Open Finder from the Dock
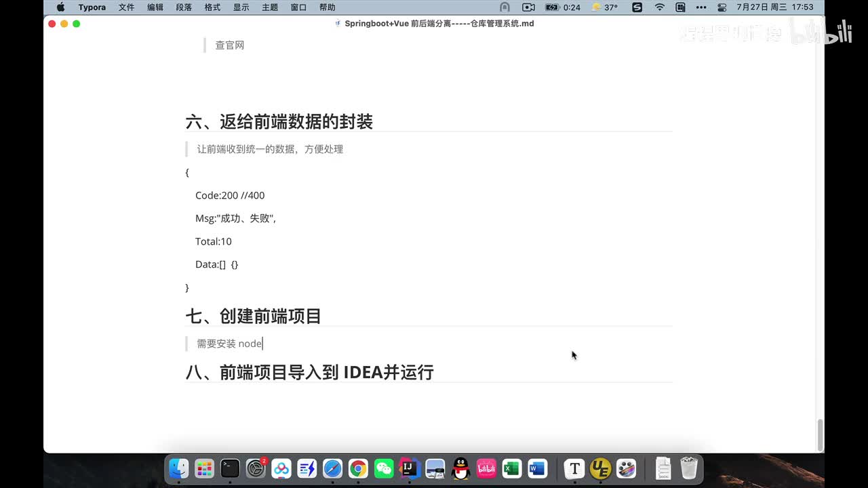Screen dimensions: 868x488 click(178, 468)
